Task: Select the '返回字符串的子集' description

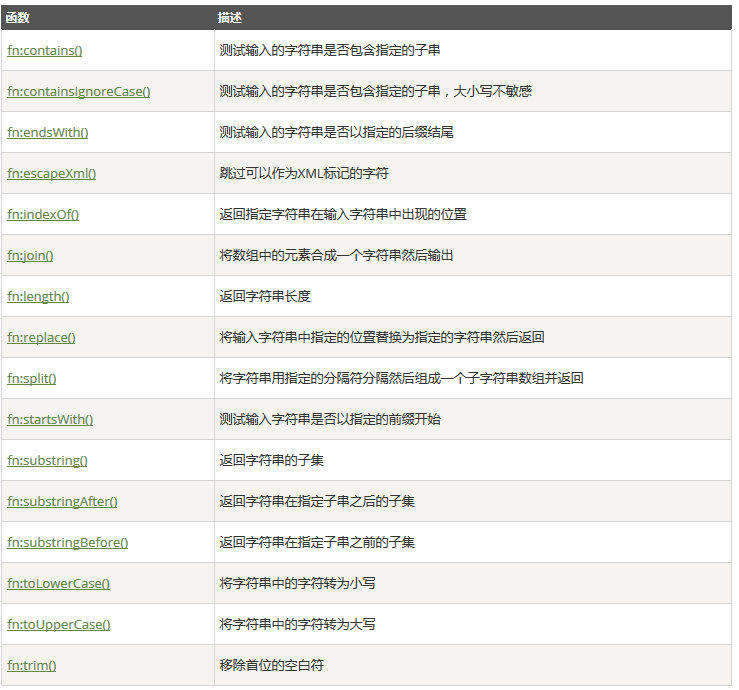Action: pos(271,460)
